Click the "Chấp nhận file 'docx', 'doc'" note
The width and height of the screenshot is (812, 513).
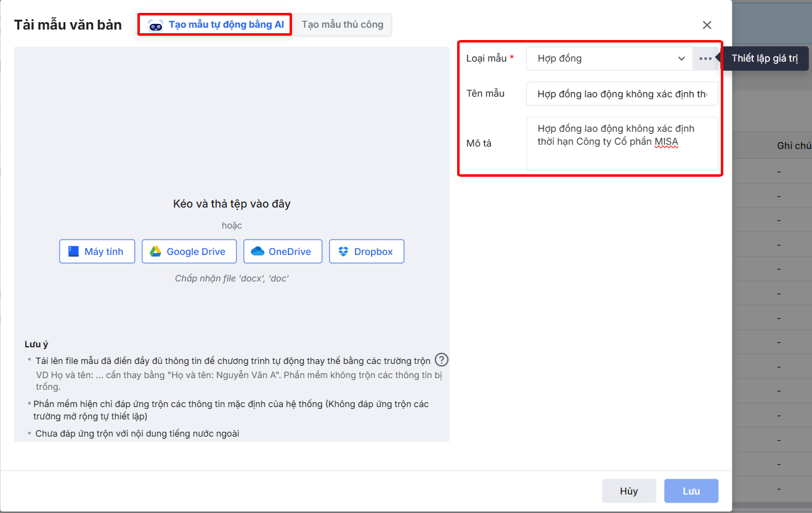tap(232, 278)
